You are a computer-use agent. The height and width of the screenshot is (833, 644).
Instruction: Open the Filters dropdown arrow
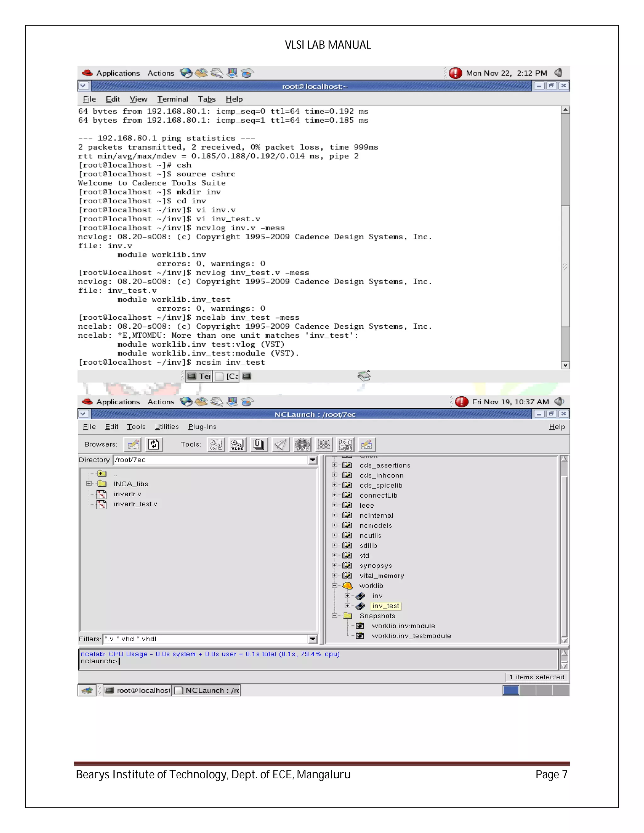(313, 639)
